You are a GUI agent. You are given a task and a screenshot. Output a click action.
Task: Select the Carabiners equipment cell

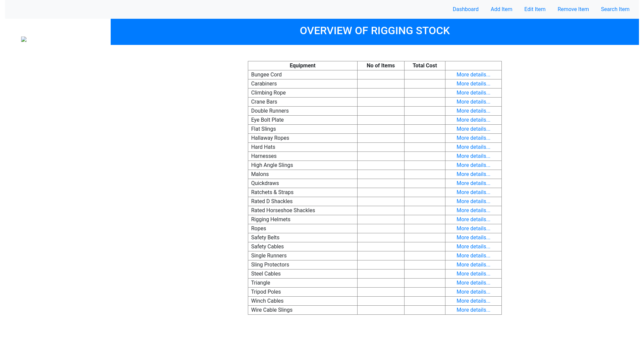303,84
